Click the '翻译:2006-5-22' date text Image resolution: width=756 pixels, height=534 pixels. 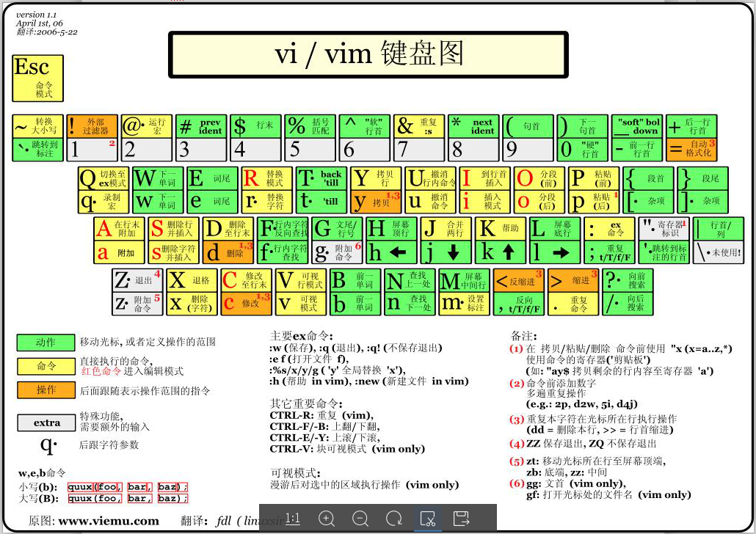[47, 32]
